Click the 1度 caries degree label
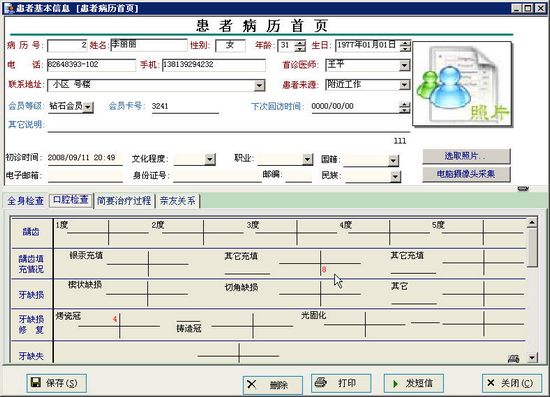Screen dimensions: 550x397 (x=62, y=225)
